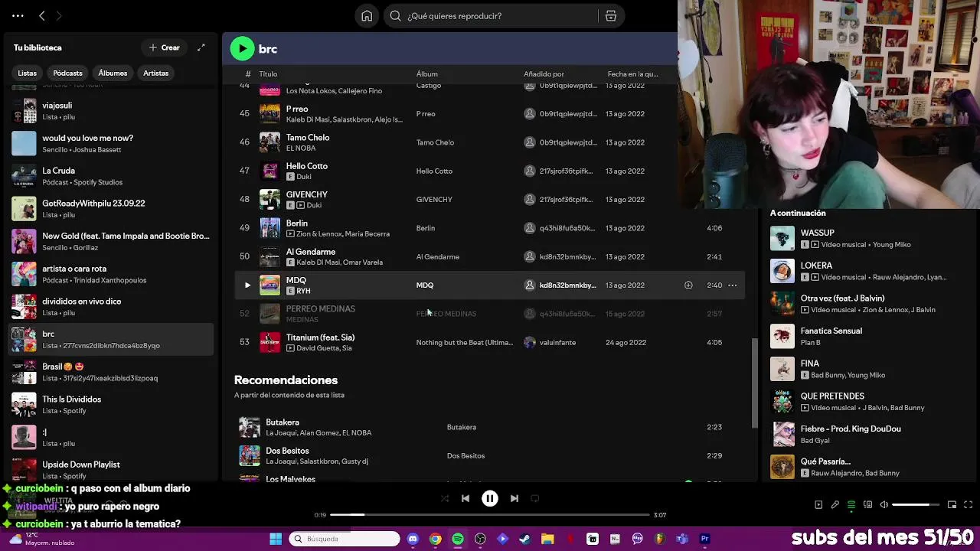Open Kaleb Di Masi under Al Gendarme

pos(317,262)
